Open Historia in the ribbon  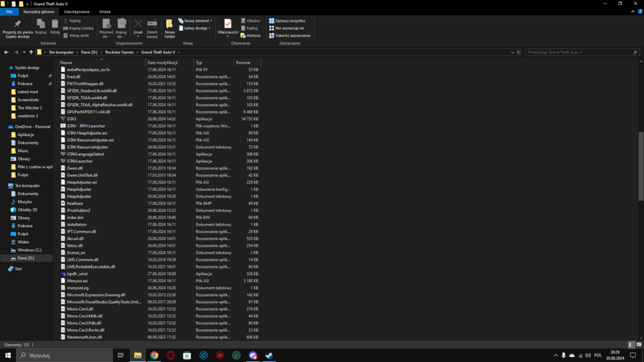(x=251, y=35)
